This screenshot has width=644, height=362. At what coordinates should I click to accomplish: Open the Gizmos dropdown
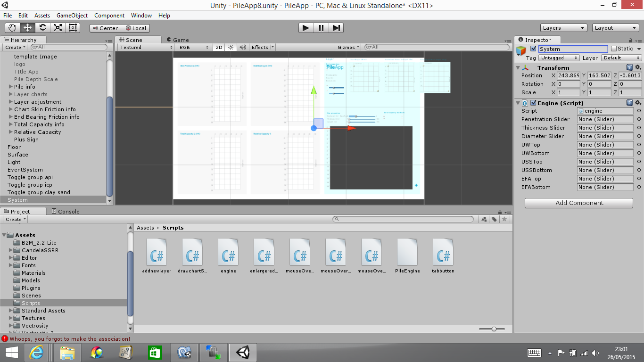click(348, 47)
